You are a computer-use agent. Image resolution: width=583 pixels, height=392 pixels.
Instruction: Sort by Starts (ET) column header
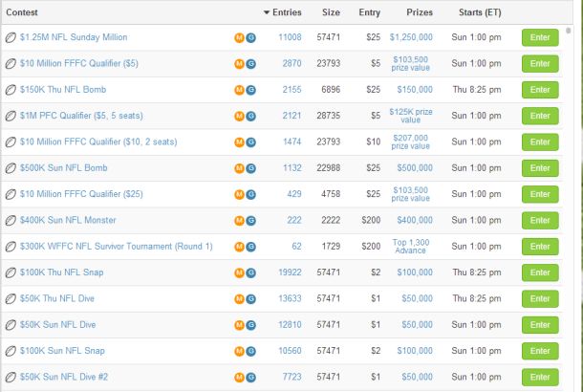(480, 12)
